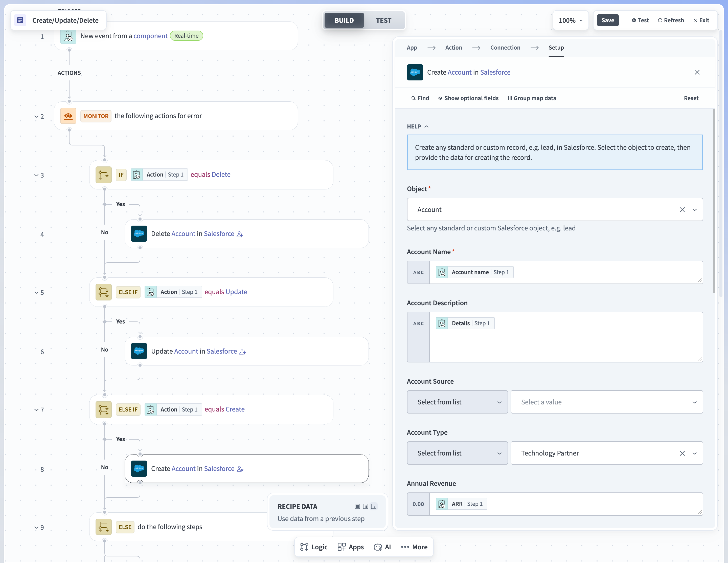This screenshot has height=563, width=728.
Task: Click the user-verified icon after Create Account in step 8
Action: pyautogui.click(x=240, y=469)
